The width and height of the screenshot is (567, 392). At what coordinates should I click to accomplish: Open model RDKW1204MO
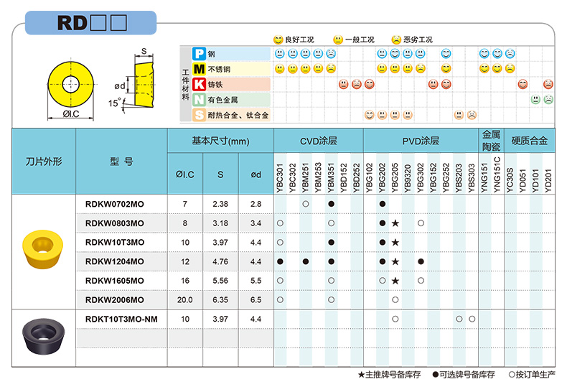pyautogui.click(x=115, y=261)
